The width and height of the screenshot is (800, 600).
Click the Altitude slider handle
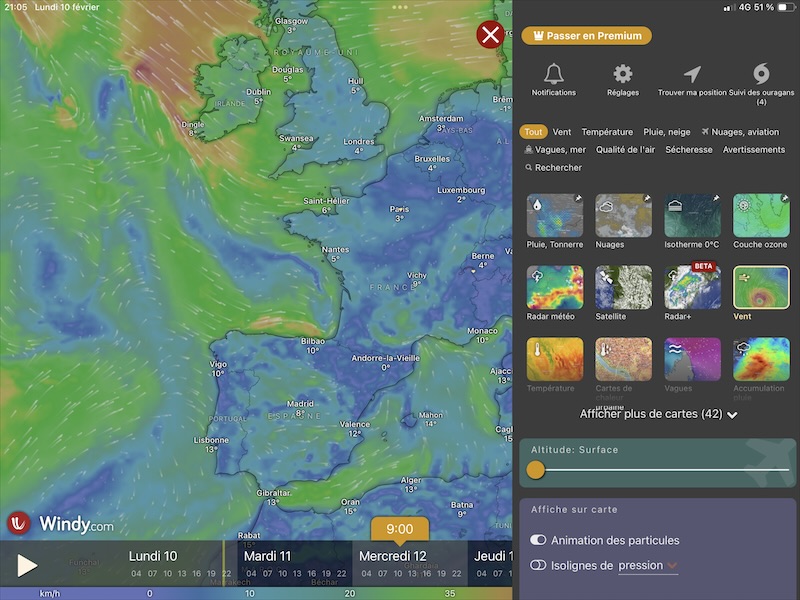click(x=536, y=469)
